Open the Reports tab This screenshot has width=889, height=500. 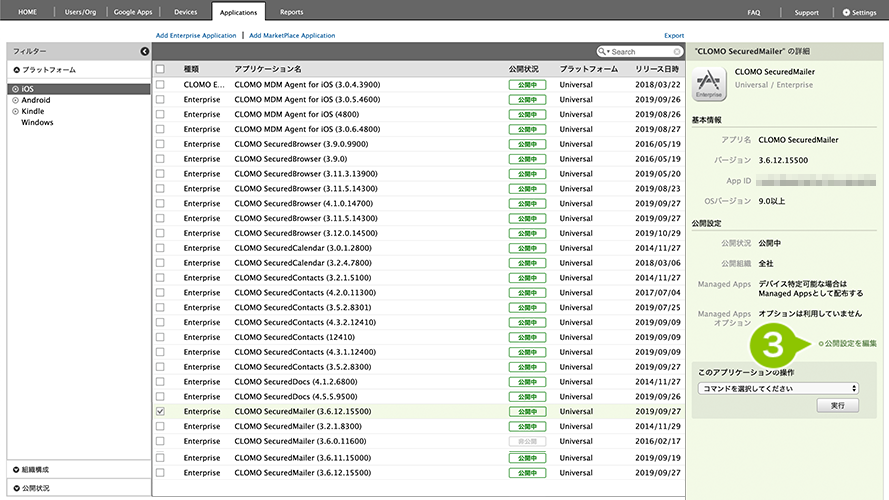point(291,12)
